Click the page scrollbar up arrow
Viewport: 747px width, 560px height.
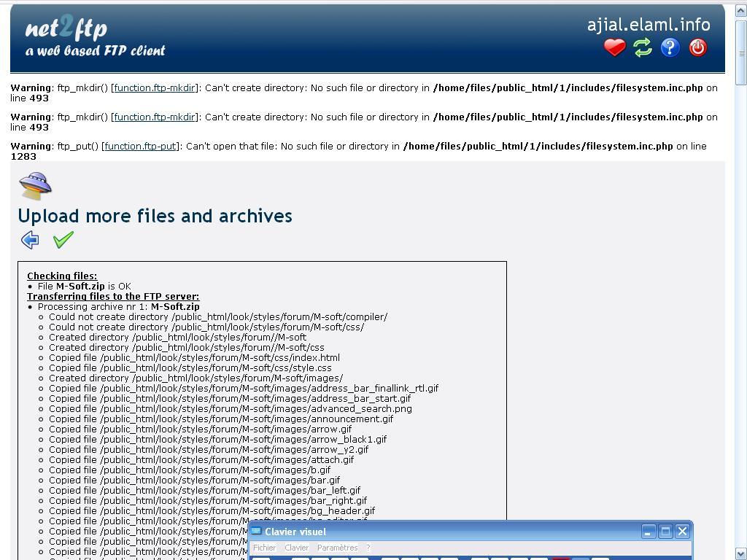(741, 10)
